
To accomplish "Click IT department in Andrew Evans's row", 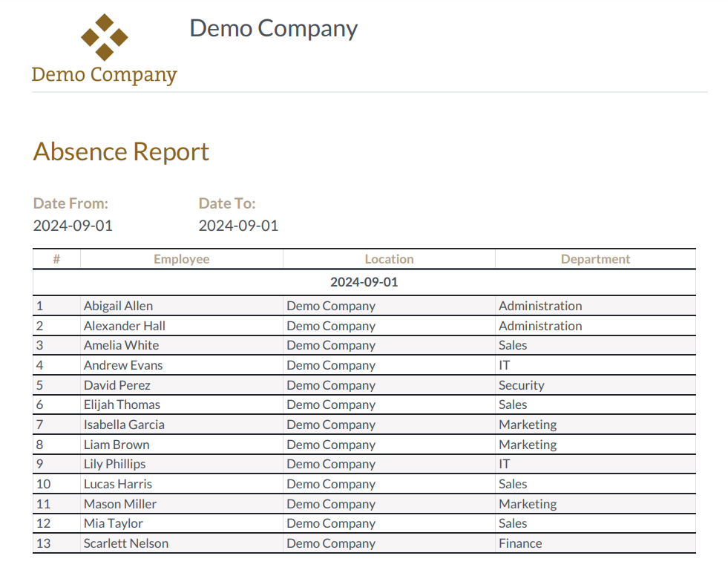I will [x=504, y=365].
